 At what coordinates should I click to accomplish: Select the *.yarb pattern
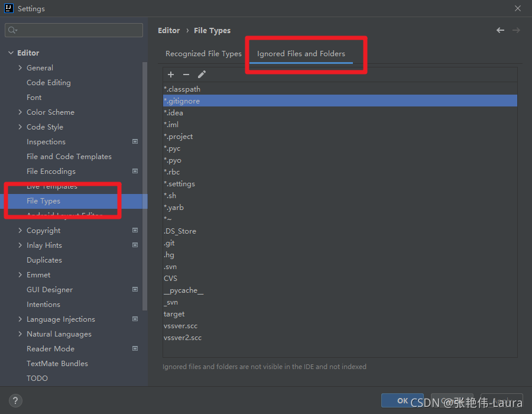(x=340, y=208)
